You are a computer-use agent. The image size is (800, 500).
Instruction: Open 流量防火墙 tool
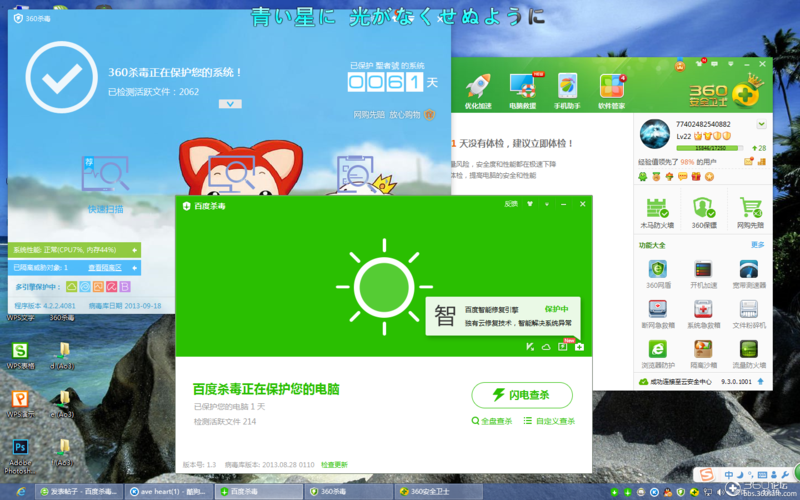(749, 355)
